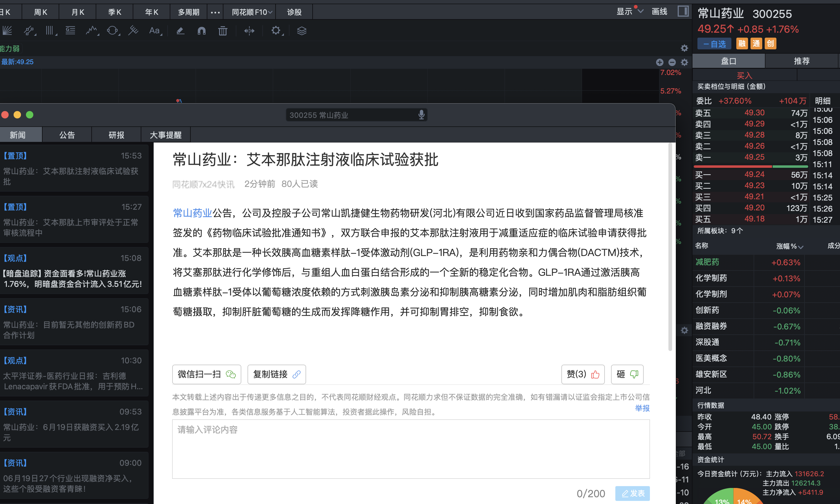840x504 pixels.
Task: Click the trash icon to delete drawings
Action: [x=222, y=31]
